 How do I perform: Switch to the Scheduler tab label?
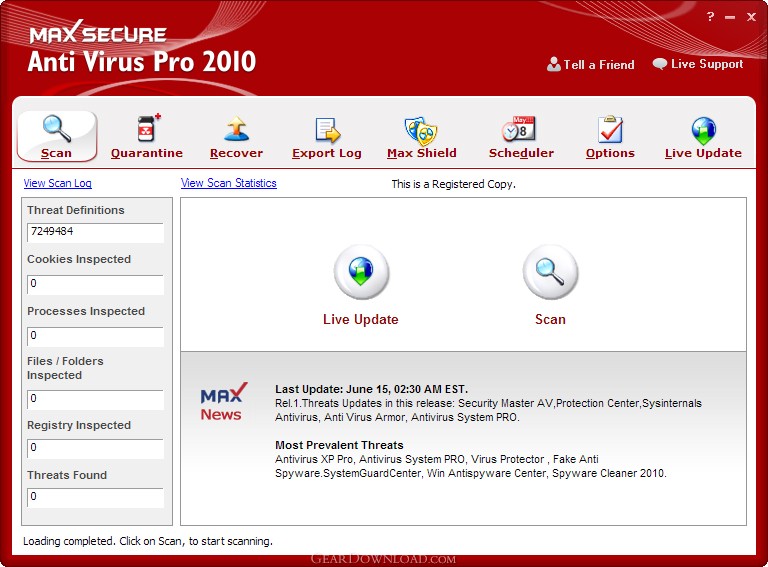point(521,153)
